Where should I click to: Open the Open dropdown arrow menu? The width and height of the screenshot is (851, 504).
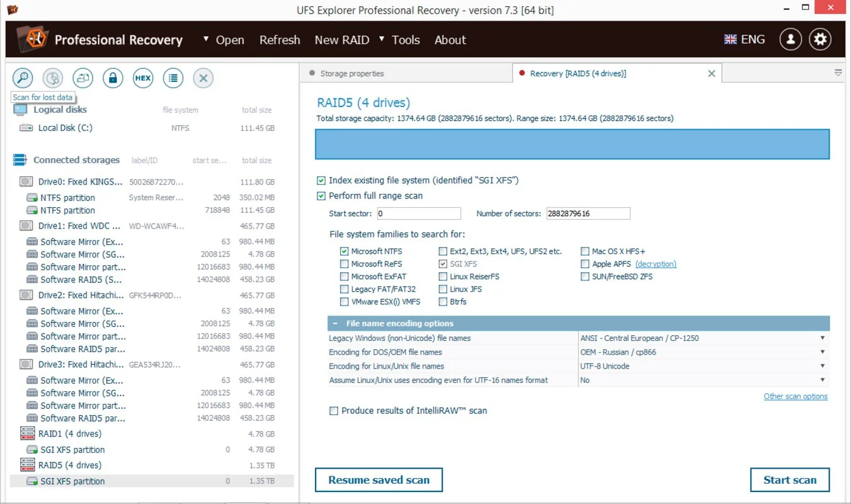click(x=206, y=39)
